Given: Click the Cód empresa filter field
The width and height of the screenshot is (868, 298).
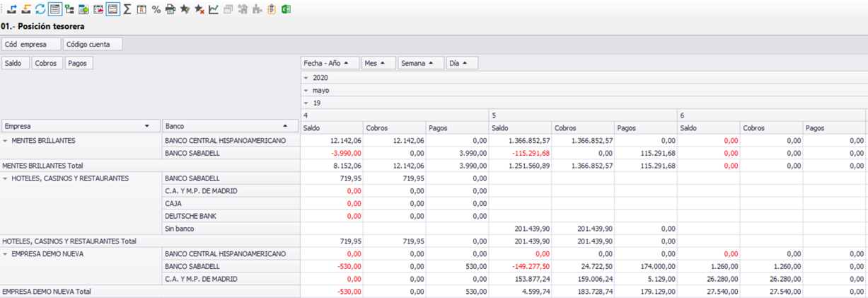Looking at the screenshot, I should click(30, 45).
